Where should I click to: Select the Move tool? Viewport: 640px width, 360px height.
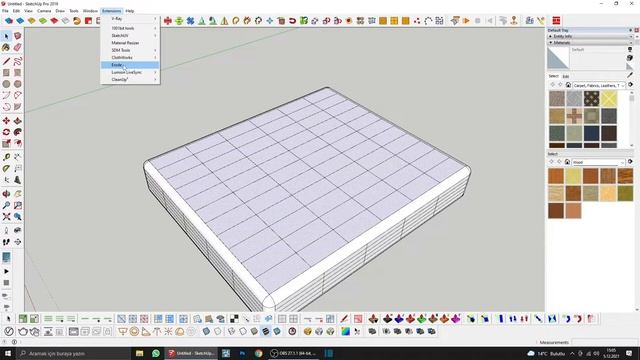coord(6,121)
